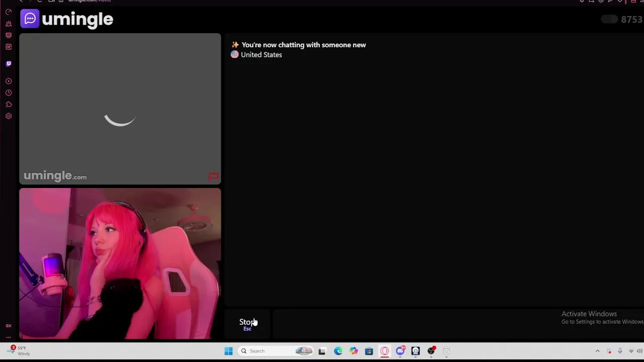Click the Stop button
Image resolution: width=644 pixels, height=362 pixels.
pos(248,324)
